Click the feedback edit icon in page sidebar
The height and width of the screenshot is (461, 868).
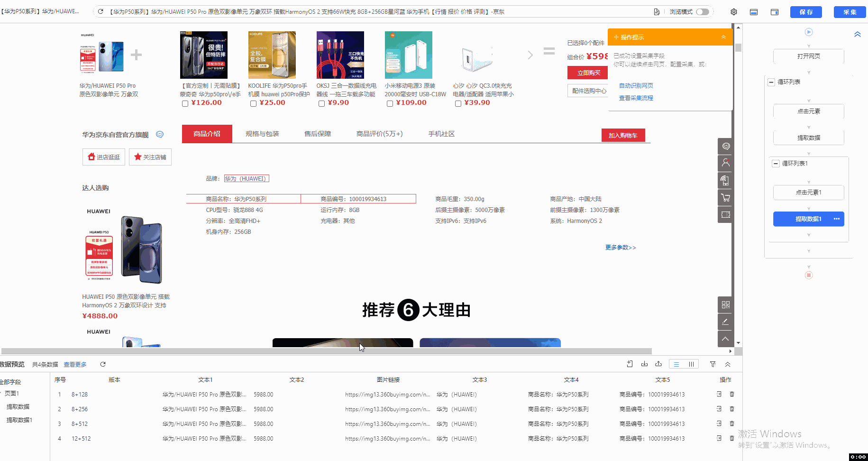click(x=725, y=322)
